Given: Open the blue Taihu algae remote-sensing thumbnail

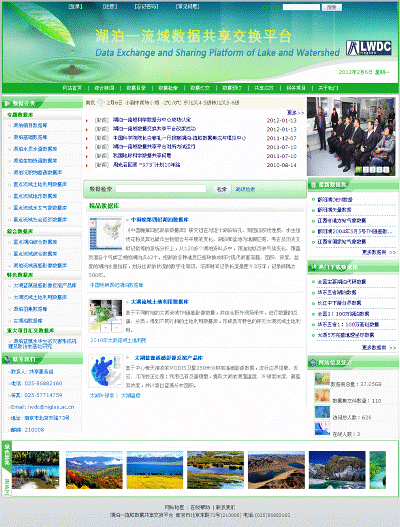Looking at the screenshot, I should 106,371.
